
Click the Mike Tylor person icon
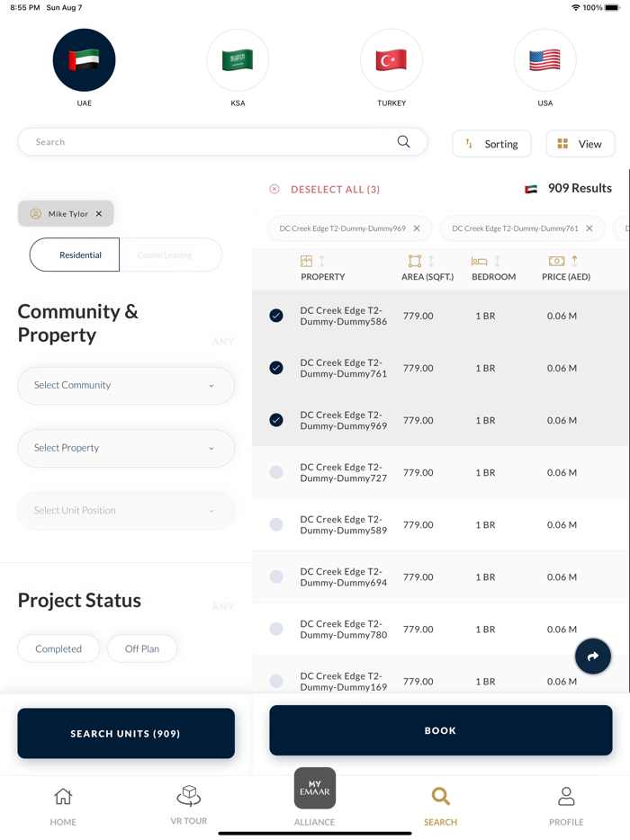[x=36, y=214]
